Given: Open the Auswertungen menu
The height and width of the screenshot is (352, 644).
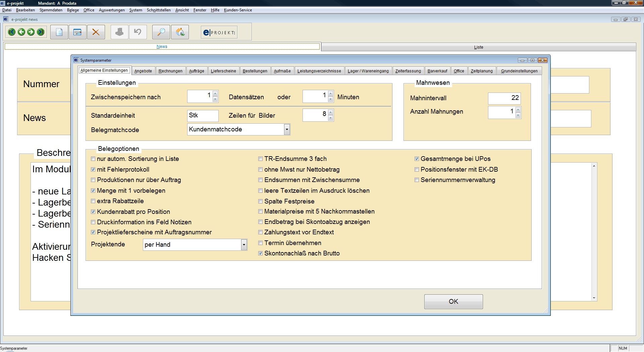Looking at the screenshot, I should 112,10.
